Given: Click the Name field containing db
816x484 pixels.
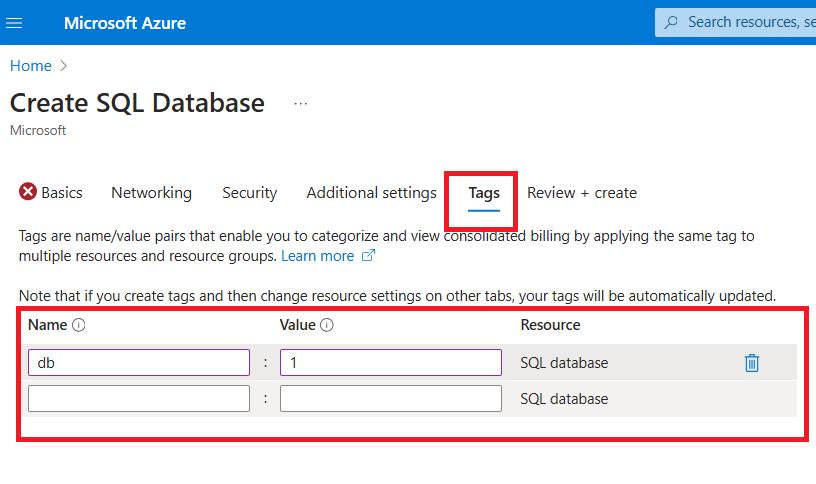Looking at the screenshot, I should 139,363.
